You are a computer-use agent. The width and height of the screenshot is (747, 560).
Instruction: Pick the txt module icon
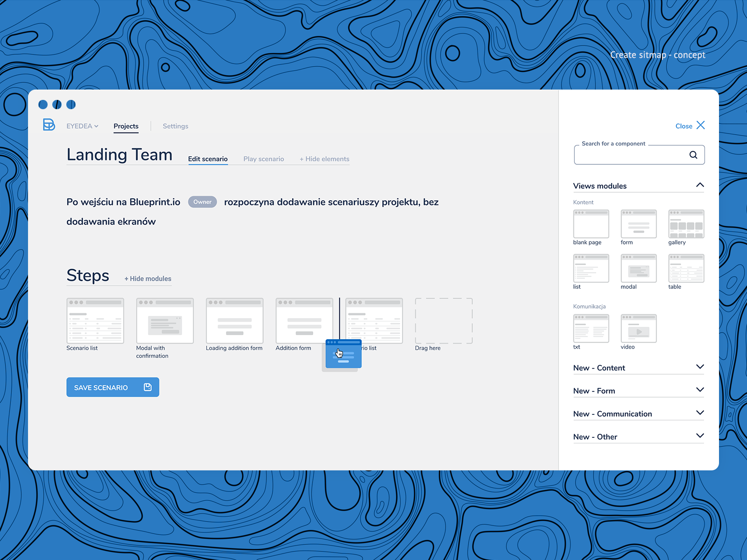591,329
